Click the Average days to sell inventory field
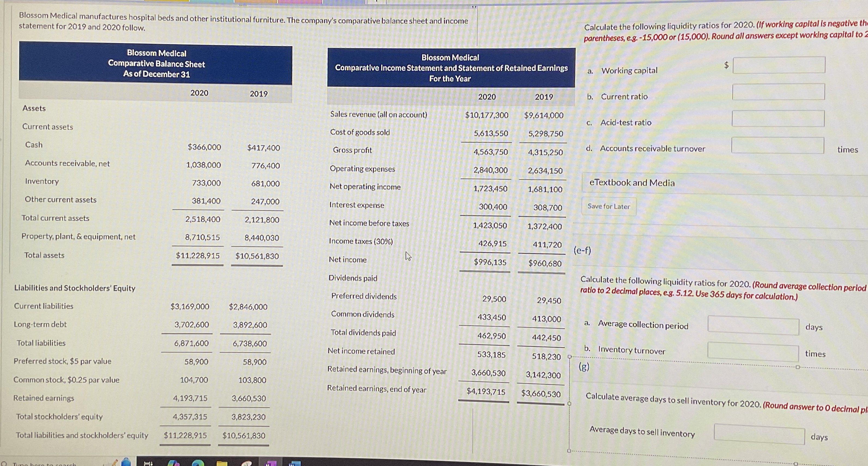Viewport: 868px width, 466px height. pyautogui.click(x=759, y=434)
